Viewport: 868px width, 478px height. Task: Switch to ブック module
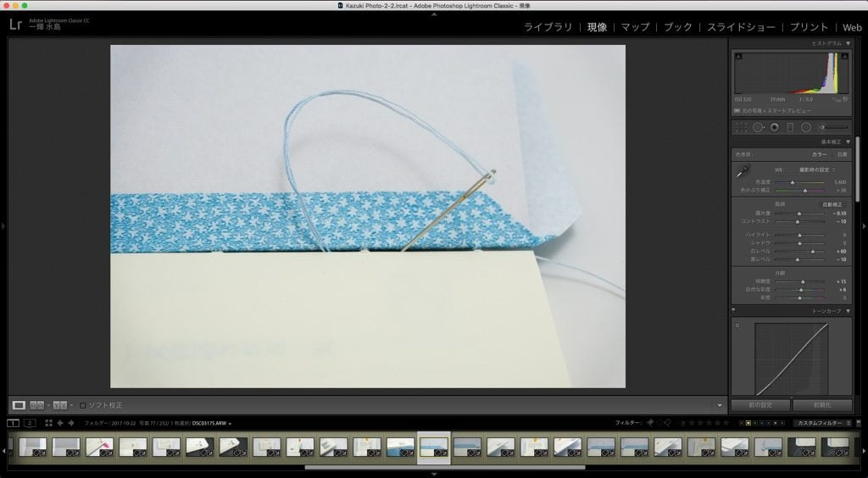click(677, 27)
